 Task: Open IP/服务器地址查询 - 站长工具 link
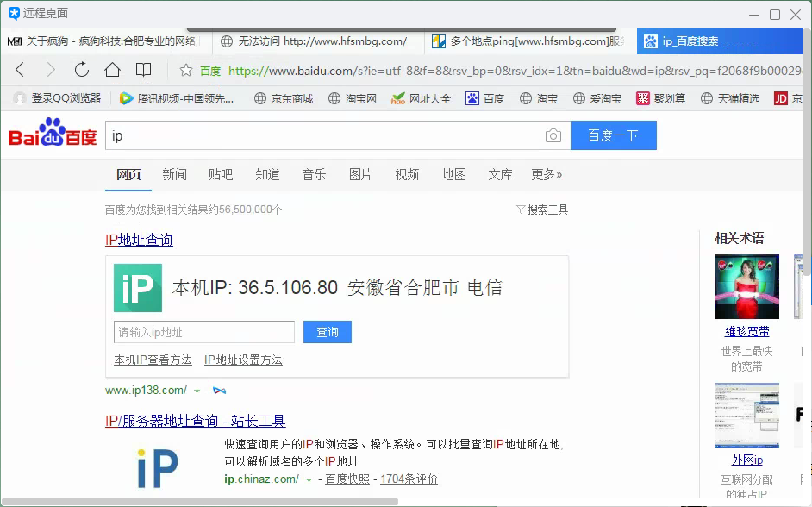click(x=195, y=421)
